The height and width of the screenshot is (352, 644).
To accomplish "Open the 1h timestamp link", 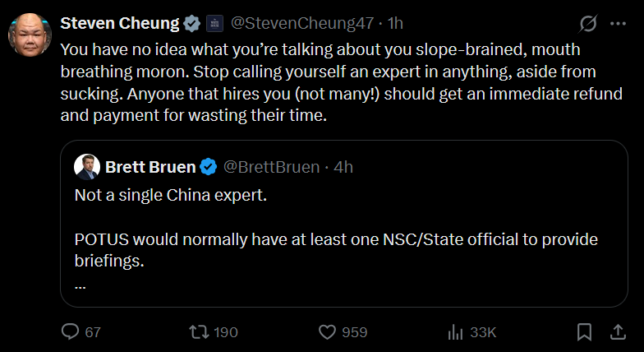I will tap(395, 23).
